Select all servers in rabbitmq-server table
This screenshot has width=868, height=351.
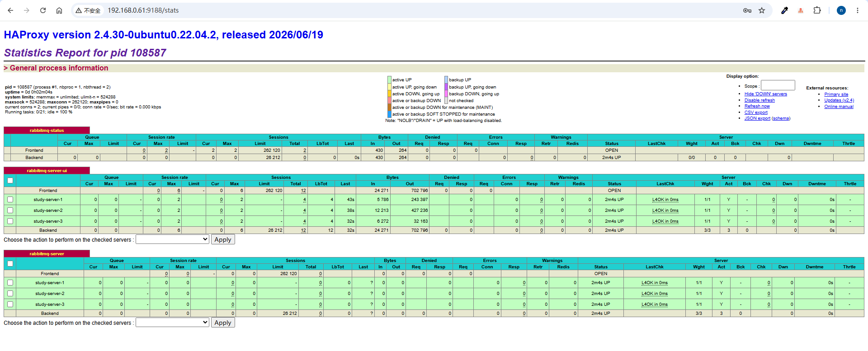[x=10, y=263]
